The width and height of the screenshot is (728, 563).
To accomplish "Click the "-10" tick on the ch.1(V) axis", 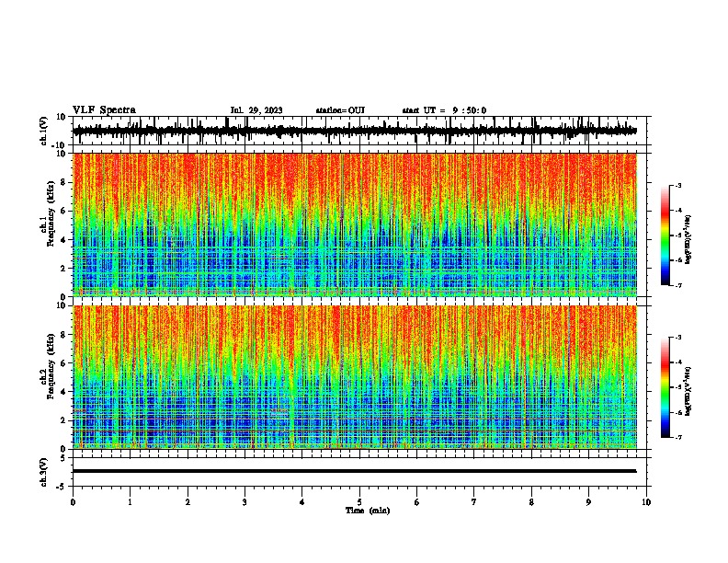I will pyautogui.click(x=60, y=145).
